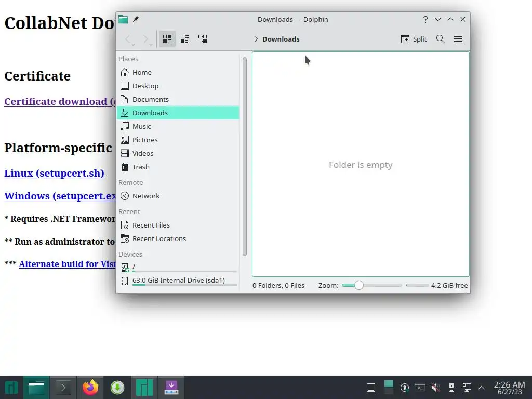This screenshot has width=532, height=399.
Task: Click the clock showing 2:26 AM
Action: (x=509, y=388)
